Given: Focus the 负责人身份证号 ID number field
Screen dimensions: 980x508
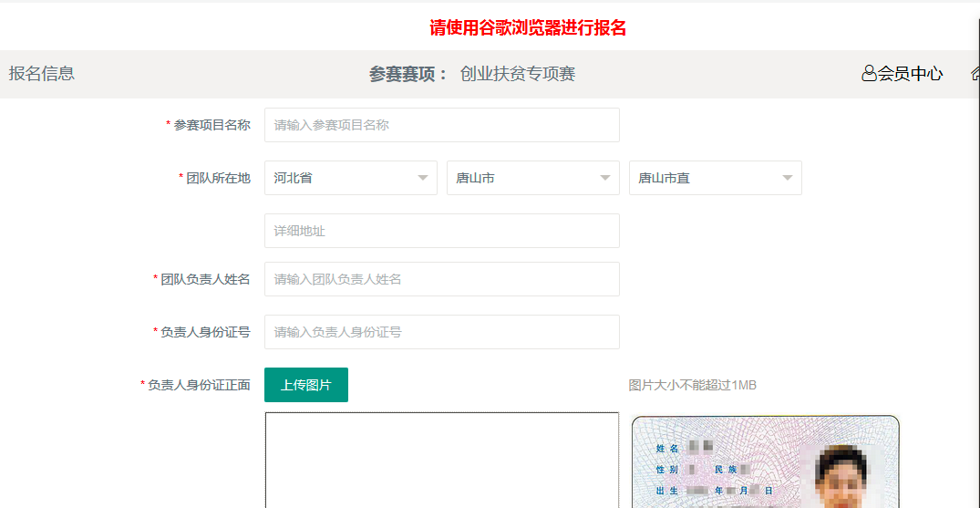Looking at the screenshot, I should (441, 332).
